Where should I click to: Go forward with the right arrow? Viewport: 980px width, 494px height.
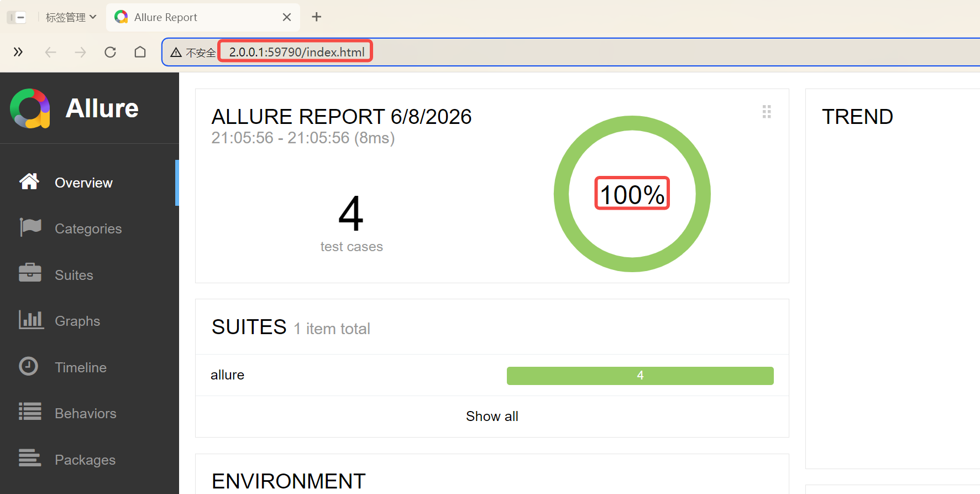80,52
